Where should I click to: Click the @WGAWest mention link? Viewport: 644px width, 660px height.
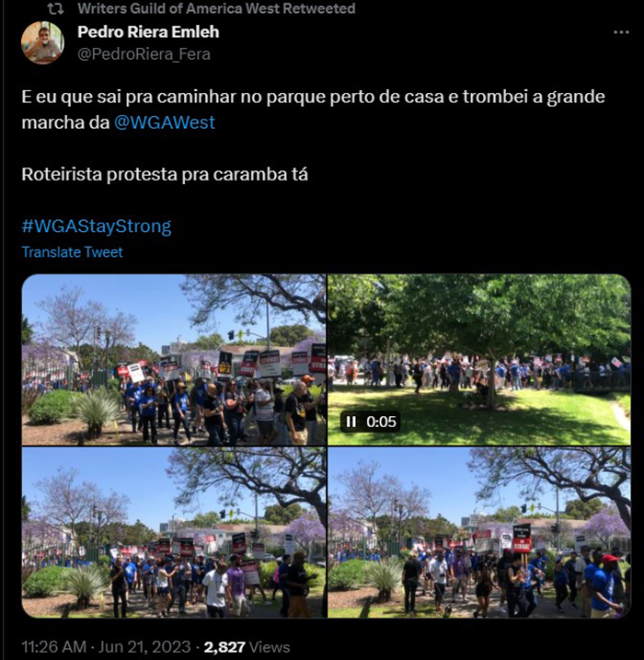coord(165,122)
